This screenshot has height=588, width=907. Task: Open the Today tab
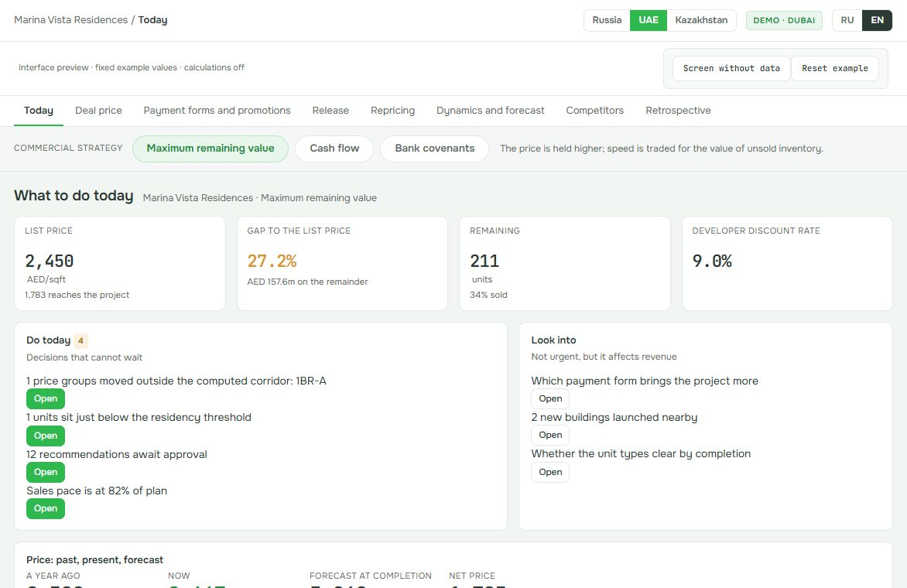pyautogui.click(x=39, y=111)
